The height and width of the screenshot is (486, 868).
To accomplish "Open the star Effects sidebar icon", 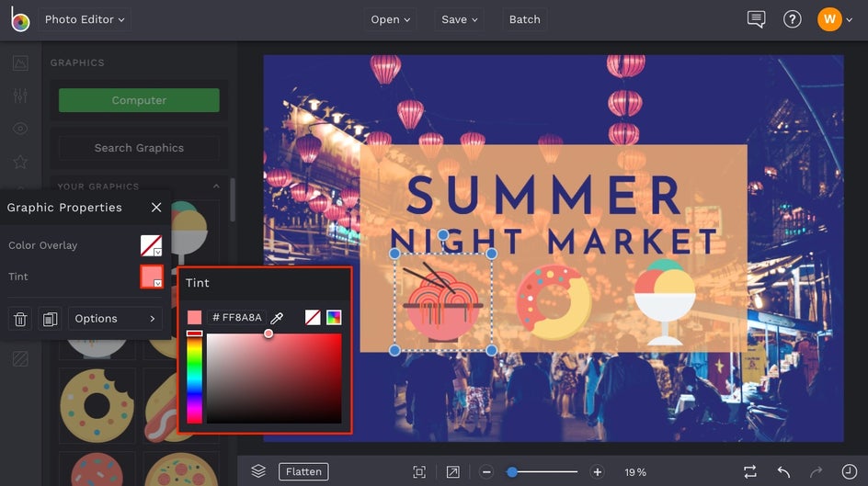I will [x=20, y=162].
